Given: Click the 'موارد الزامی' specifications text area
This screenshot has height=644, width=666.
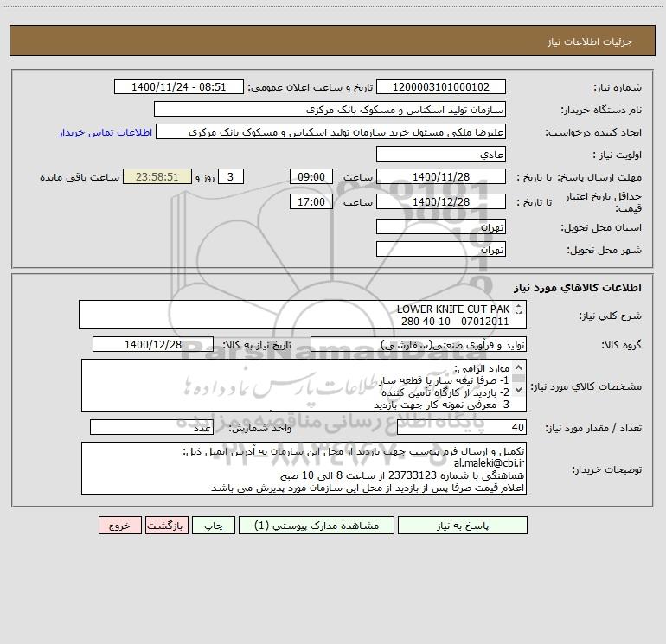Looking at the screenshot, I should (304, 386).
